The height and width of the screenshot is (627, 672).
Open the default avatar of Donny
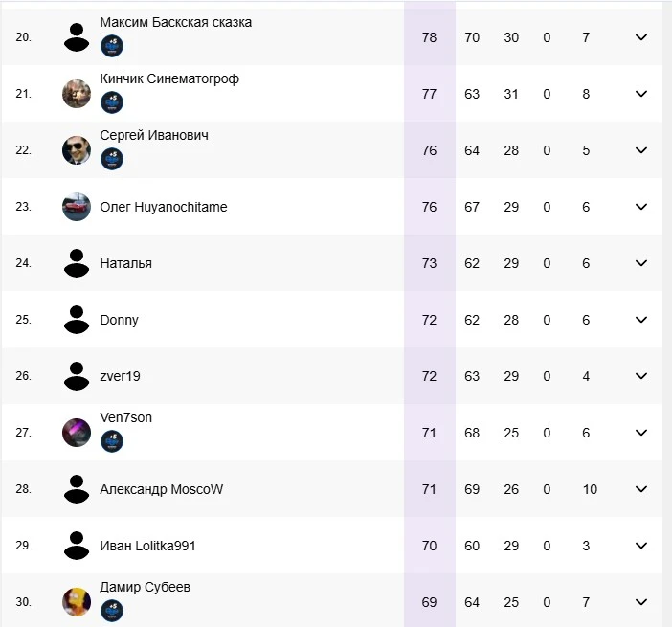(77, 320)
